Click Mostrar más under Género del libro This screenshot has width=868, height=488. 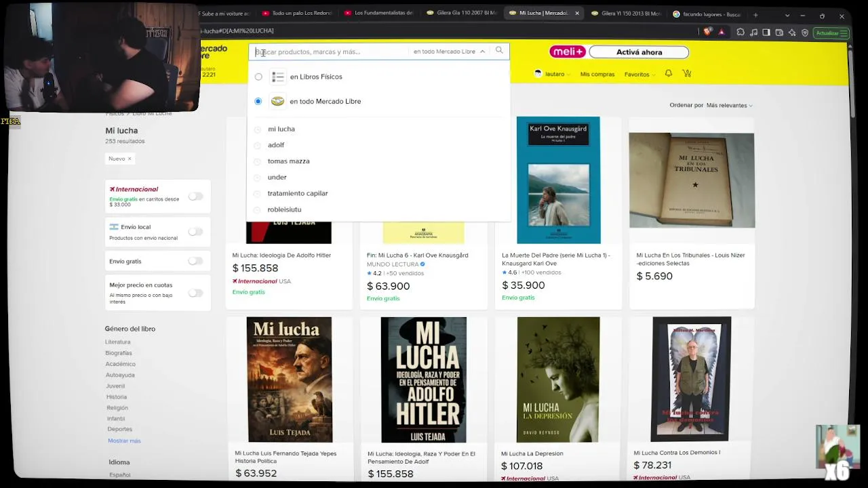point(124,441)
